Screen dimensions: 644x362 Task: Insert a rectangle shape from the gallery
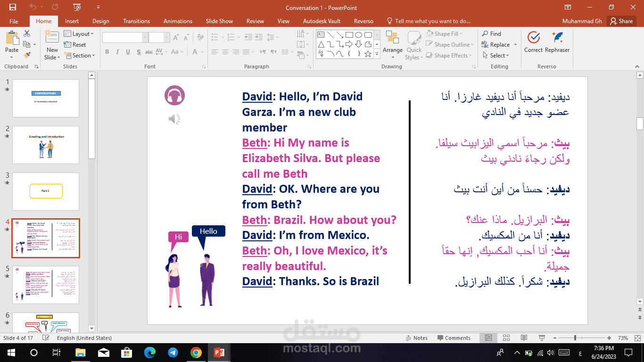349,35
